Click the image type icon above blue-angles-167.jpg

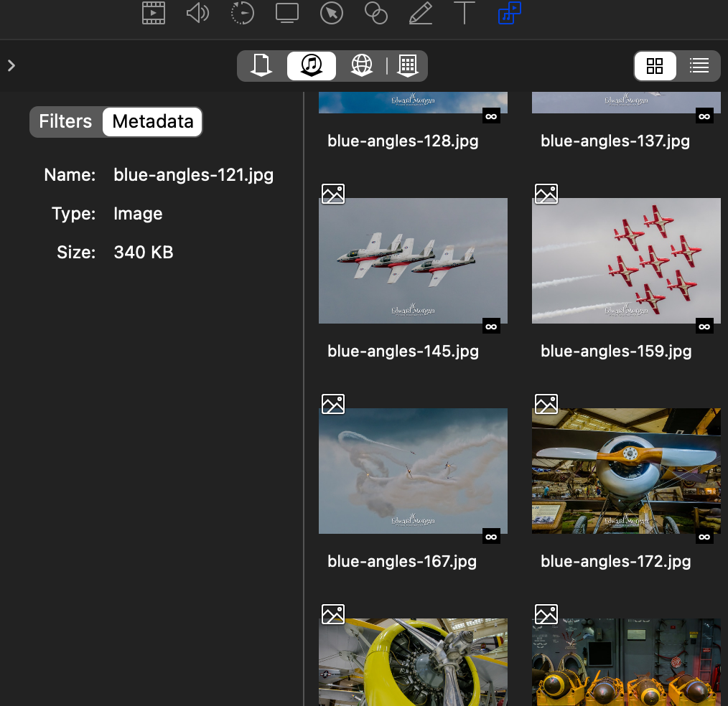tap(333, 404)
